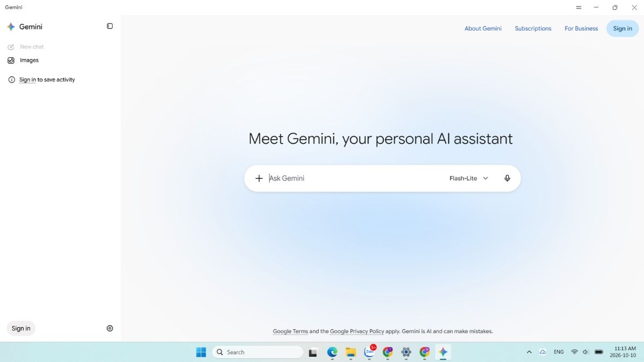
Task: Click the taskbar Search box
Action: pos(258,352)
